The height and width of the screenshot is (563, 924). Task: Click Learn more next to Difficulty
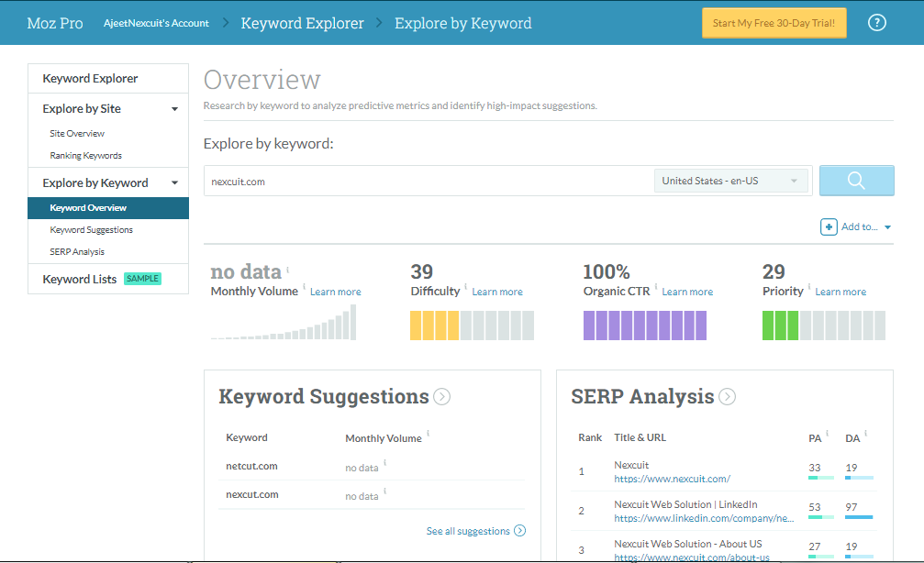(x=497, y=292)
